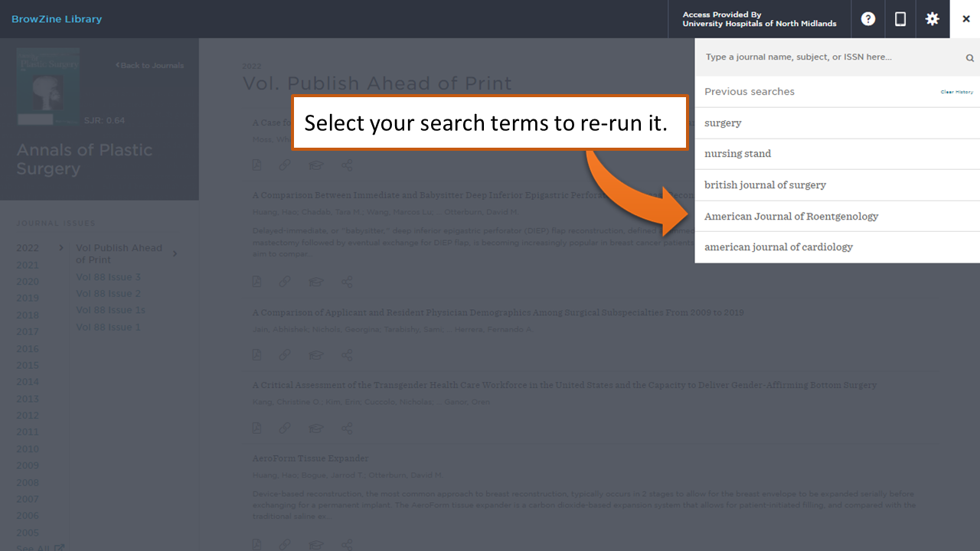Screen dimensions: 980x551
Task: Select year 2016 in journal issues
Action: pyautogui.click(x=28, y=349)
